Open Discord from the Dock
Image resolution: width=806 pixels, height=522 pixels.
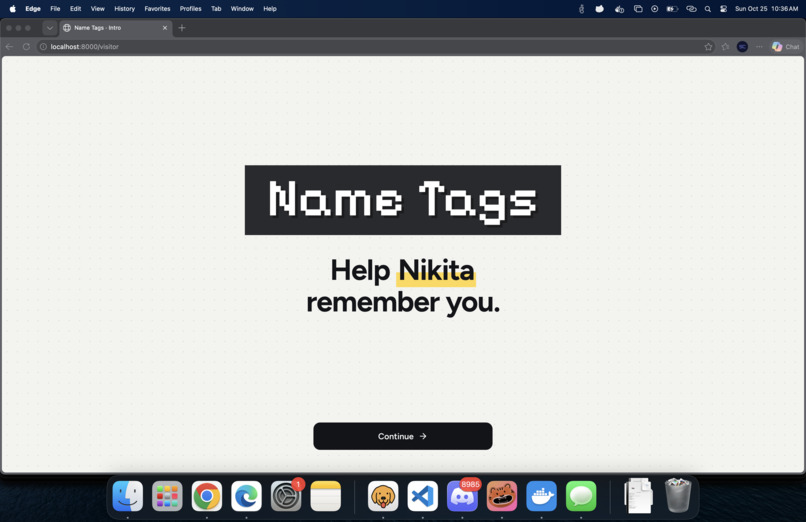(462, 496)
